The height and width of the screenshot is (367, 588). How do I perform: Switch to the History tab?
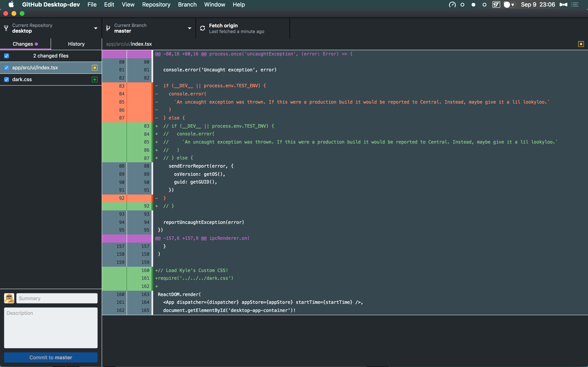[x=76, y=44]
